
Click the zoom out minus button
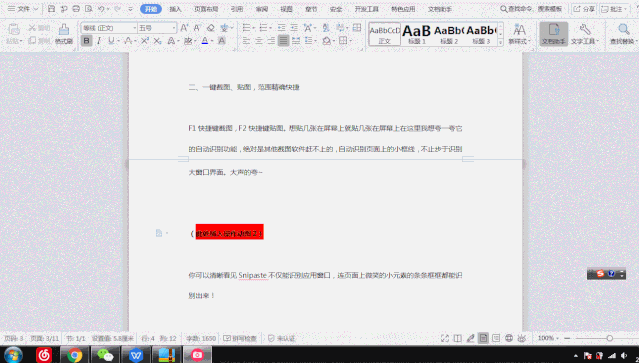(567, 338)
